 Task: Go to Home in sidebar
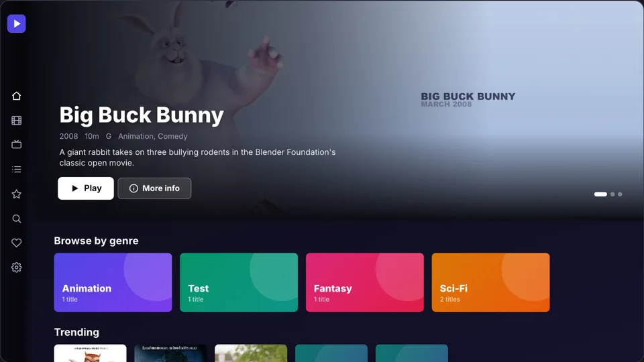16,96
